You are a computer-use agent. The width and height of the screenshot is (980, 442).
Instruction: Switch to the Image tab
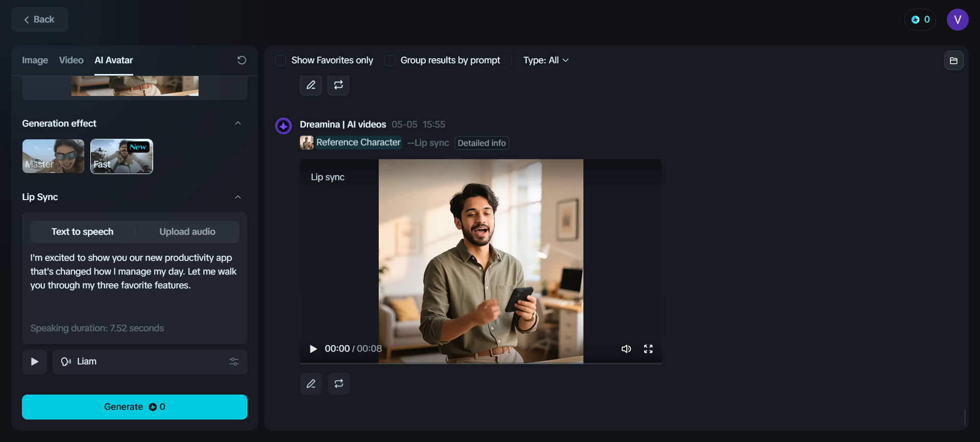pos(35,60)
